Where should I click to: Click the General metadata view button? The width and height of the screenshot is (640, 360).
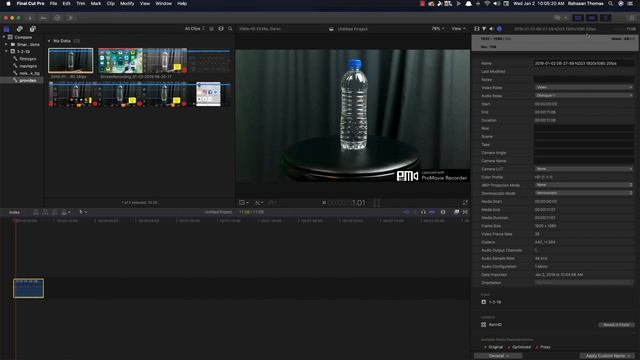pos(498,356)
